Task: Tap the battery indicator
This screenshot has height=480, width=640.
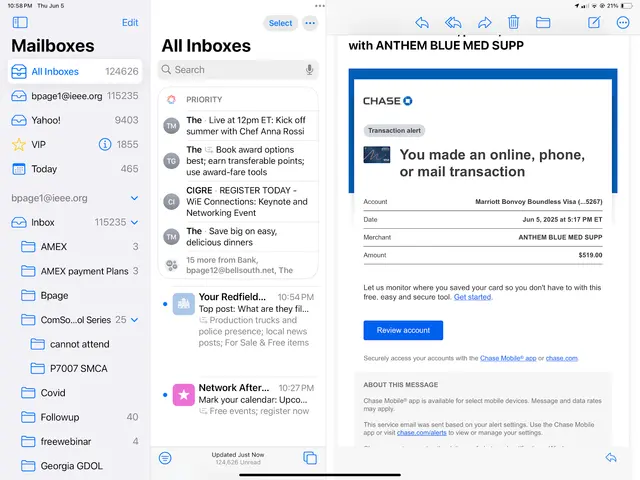Action: 627,6
